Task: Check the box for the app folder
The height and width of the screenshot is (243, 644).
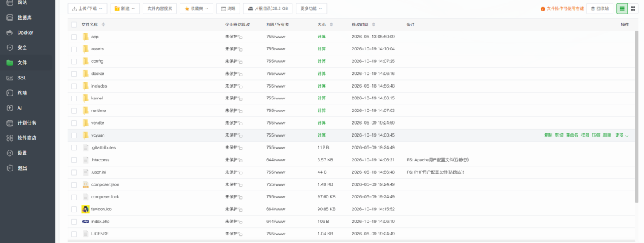Action: click(x=74, y=37)
